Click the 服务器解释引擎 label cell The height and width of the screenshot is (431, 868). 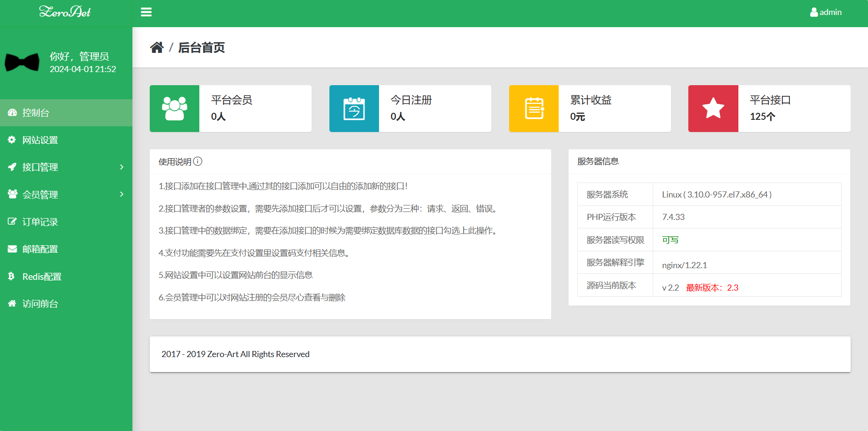coord(615,263)
